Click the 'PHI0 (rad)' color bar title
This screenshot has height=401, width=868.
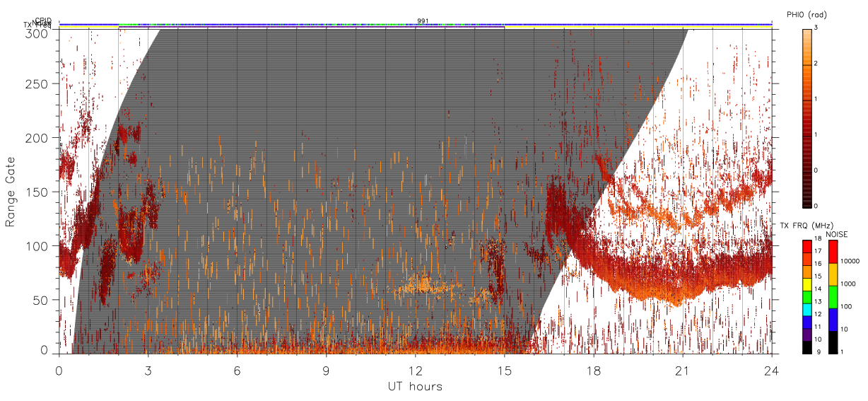coord(807,13)
